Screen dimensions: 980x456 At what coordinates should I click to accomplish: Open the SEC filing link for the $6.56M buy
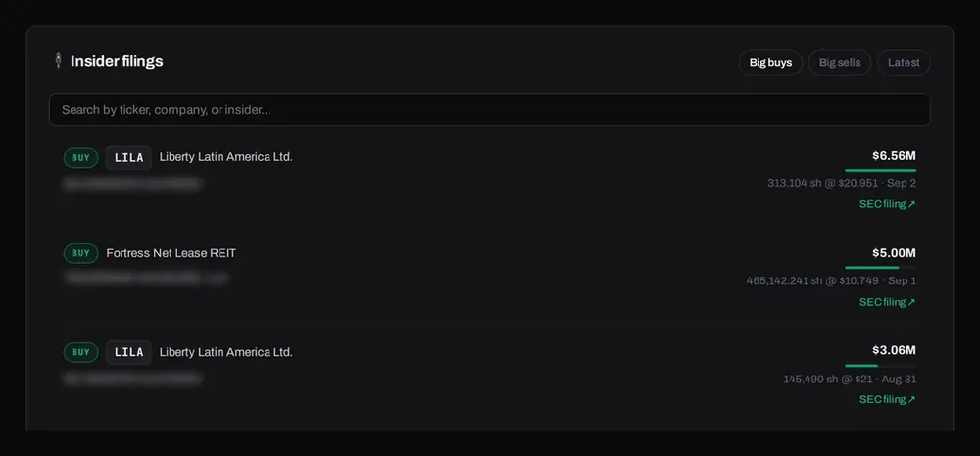point(888,204)
